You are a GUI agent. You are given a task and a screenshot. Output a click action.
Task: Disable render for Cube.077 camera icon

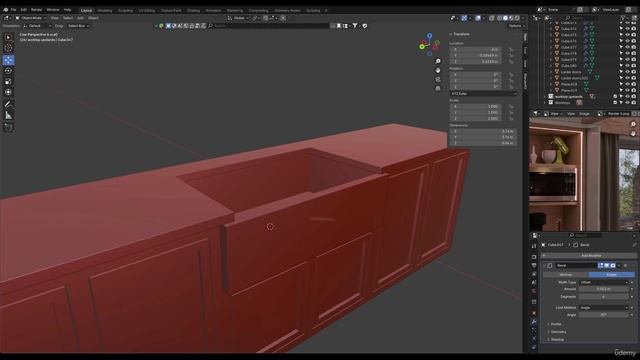point(633,47)
